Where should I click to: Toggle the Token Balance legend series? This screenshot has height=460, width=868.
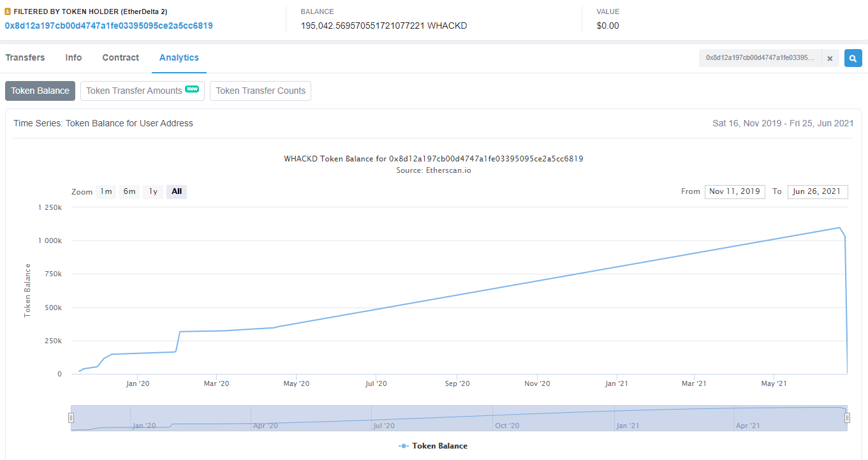(x=433, y=446)
